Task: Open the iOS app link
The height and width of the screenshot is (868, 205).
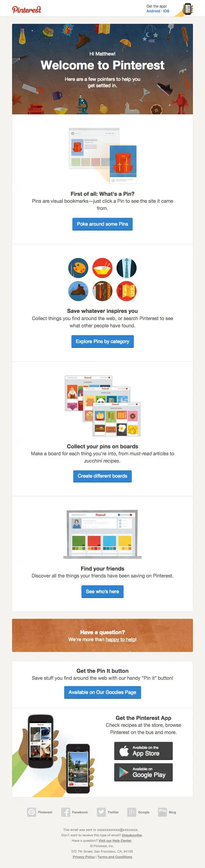Action: (166, 11)
